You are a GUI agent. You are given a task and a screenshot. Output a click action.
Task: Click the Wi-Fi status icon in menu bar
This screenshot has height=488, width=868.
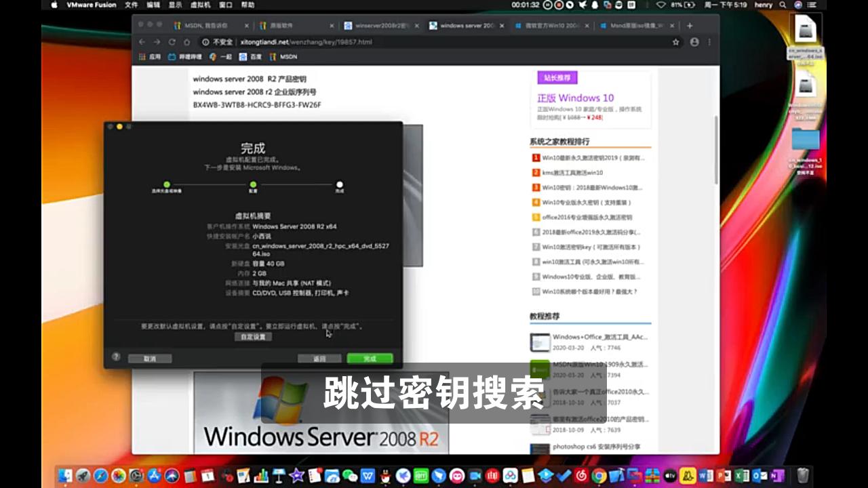point(661,5)
